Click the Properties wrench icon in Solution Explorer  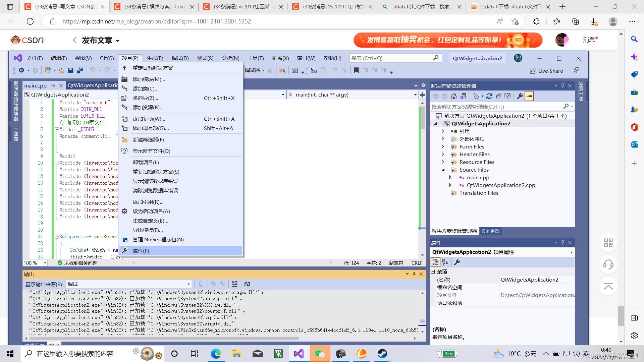520,96
